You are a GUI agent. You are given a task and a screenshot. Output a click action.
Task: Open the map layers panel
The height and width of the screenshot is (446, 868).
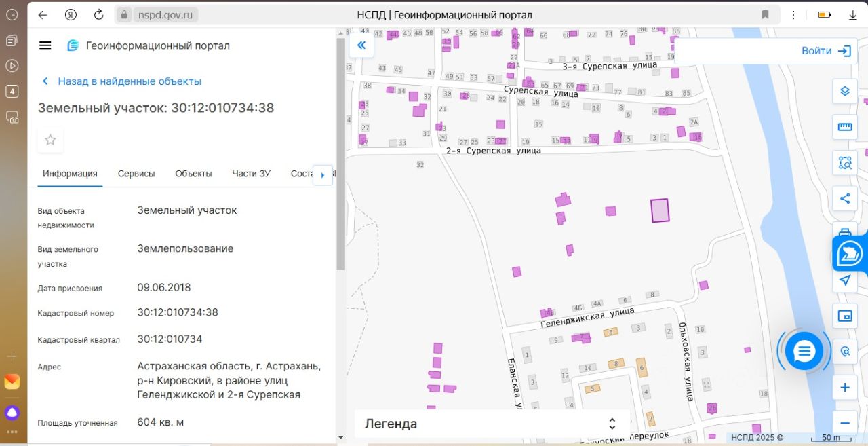pyautogui.click(x=845, y=91)
